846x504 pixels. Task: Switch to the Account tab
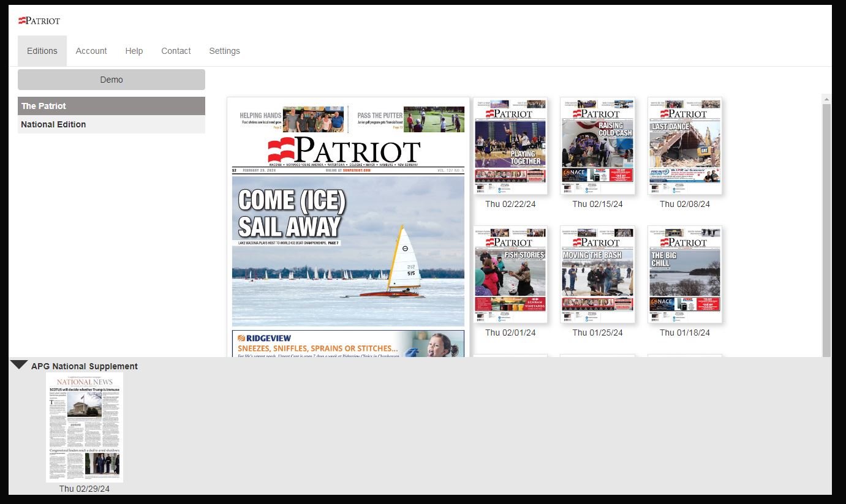pos(91,51)
